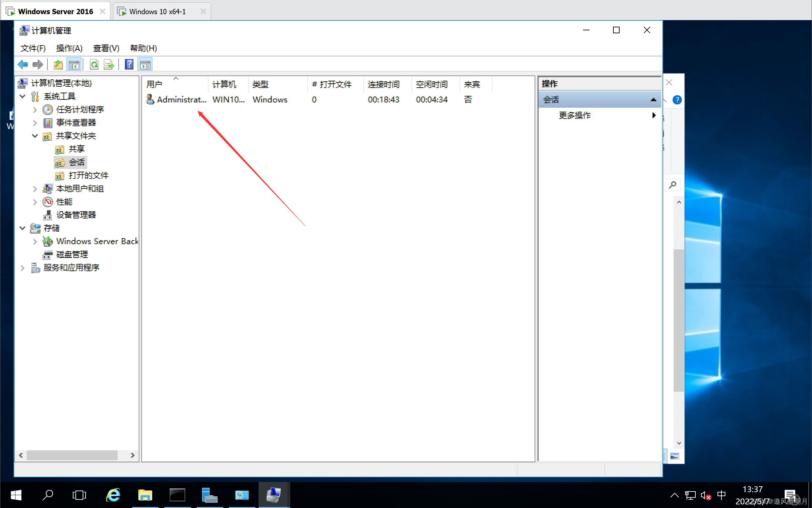Click the muted volume tray icon
Image resolution: width=812 pixels, height=508 pixels.
point(706,495)
